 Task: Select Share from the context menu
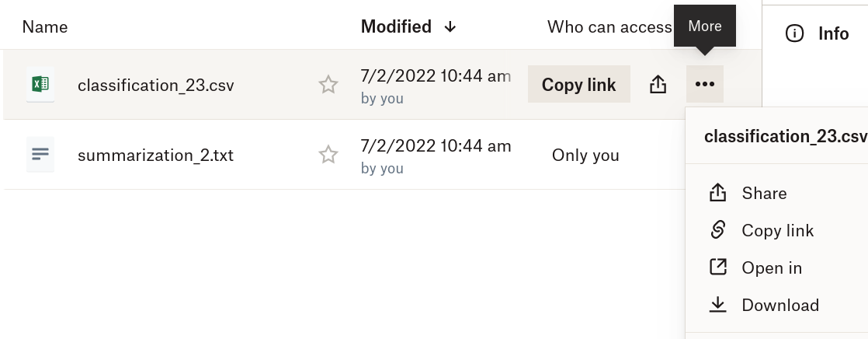point(764,194)
